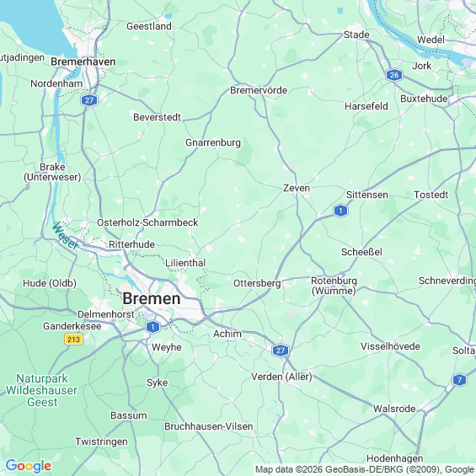
Task: Select the Zeven town label
Action: [297, 188]
